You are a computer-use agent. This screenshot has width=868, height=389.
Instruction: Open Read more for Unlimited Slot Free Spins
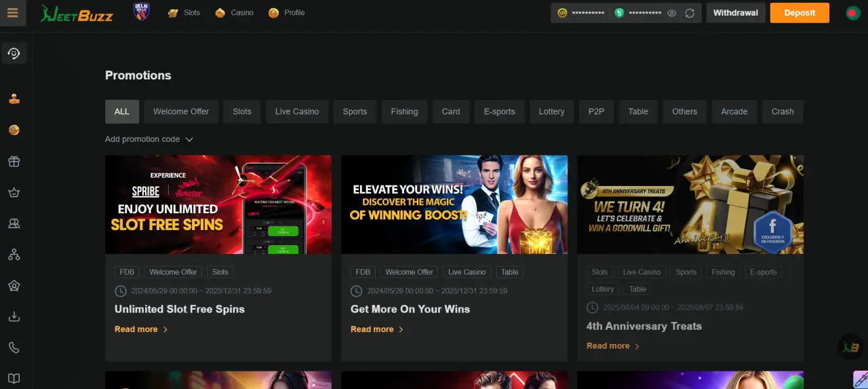141,329
